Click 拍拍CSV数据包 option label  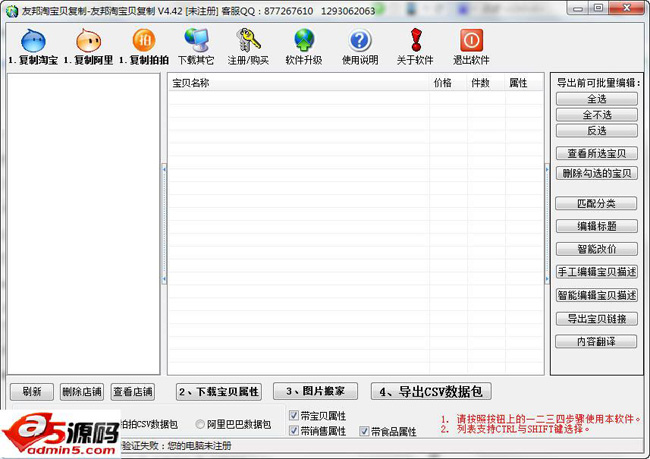click(x=149, y=424)
